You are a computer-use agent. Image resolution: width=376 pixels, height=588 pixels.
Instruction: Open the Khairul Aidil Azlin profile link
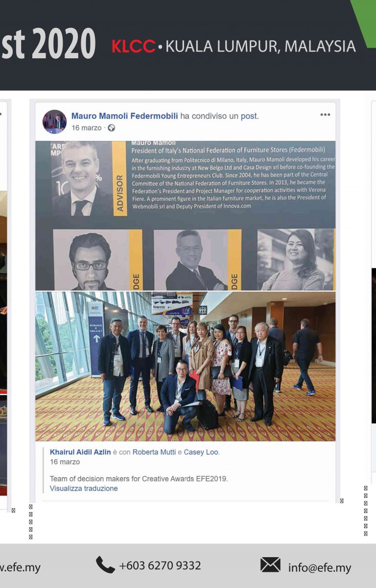pyautogui.click(x=81, y=452)
